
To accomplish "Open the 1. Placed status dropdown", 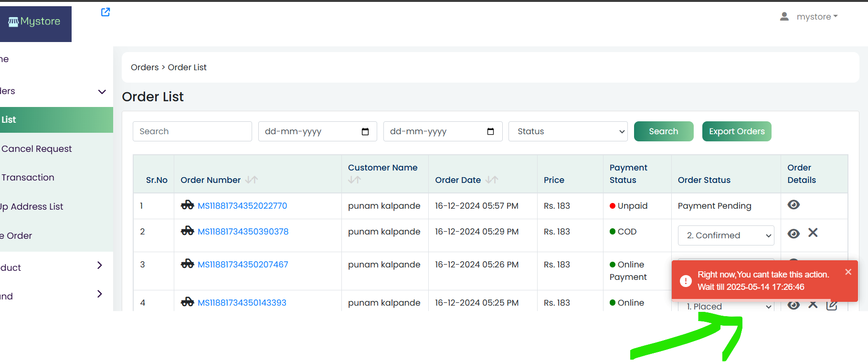I will pyautogui.click(x=726, y=306).
